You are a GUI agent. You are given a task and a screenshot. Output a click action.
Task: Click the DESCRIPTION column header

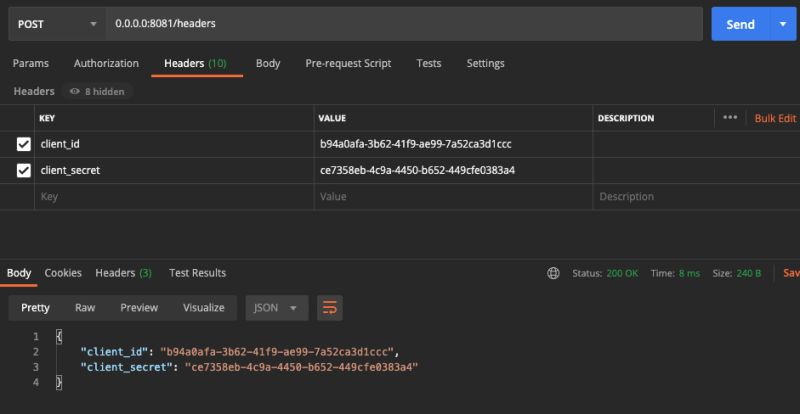pos(626,118)
